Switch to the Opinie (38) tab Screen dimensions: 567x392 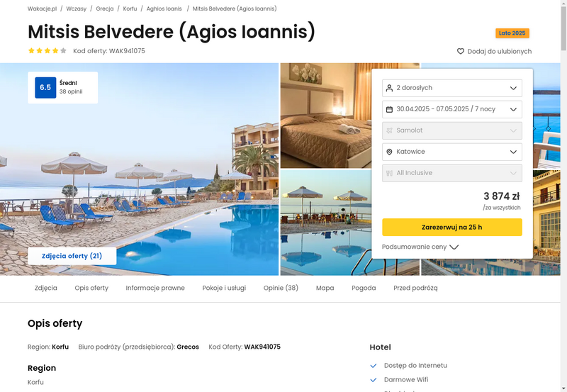pyautogui.click(x=281, y=288)
